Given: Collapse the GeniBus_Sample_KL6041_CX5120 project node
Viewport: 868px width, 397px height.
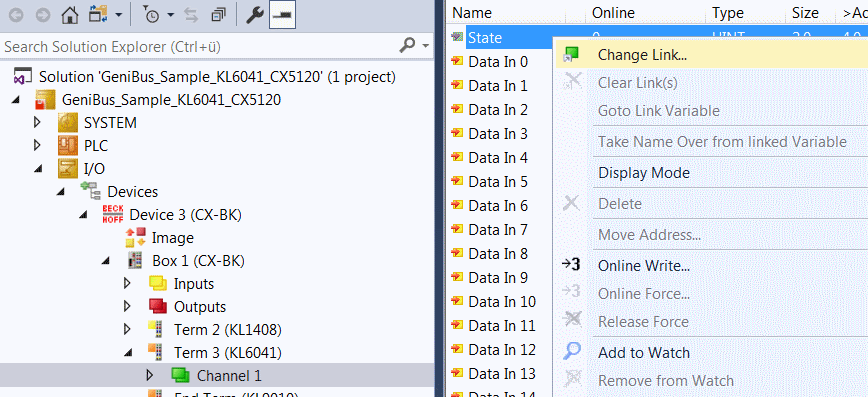Looking at the screenshot, I should point(15,100).
